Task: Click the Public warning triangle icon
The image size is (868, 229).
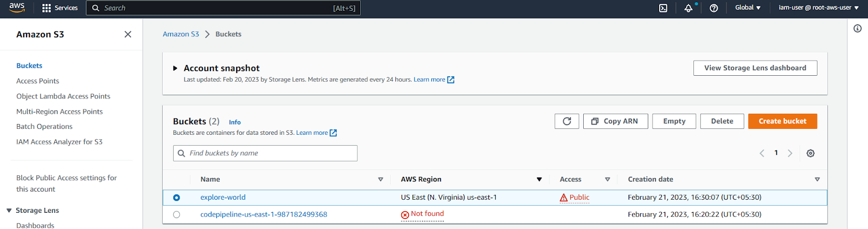Action: pyautogui.click(x=564, y=198)
